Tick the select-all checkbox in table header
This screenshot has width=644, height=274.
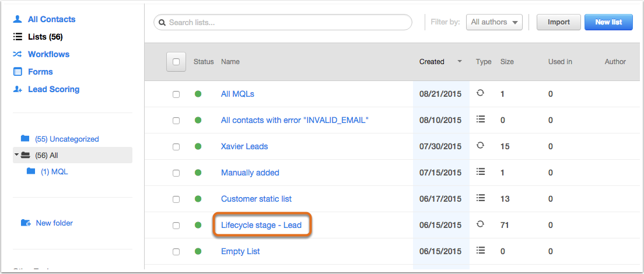pyautogui.click(x=176, y=62)
